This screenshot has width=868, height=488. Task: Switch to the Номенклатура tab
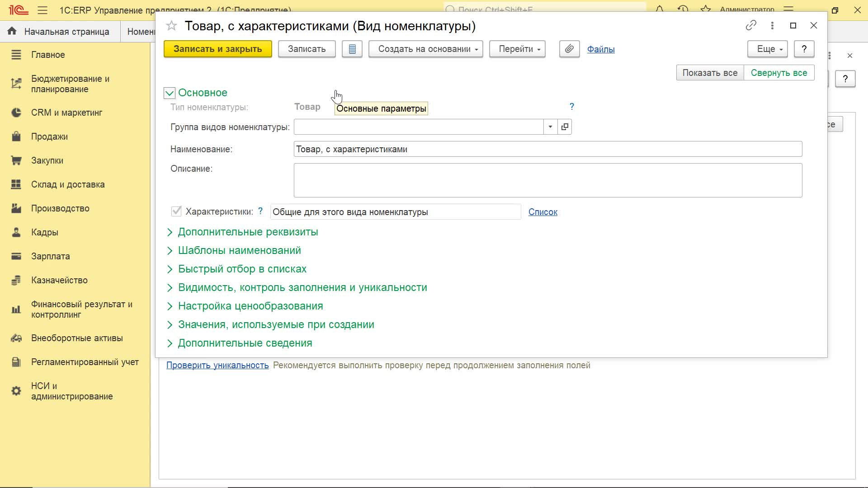(138, 32)
